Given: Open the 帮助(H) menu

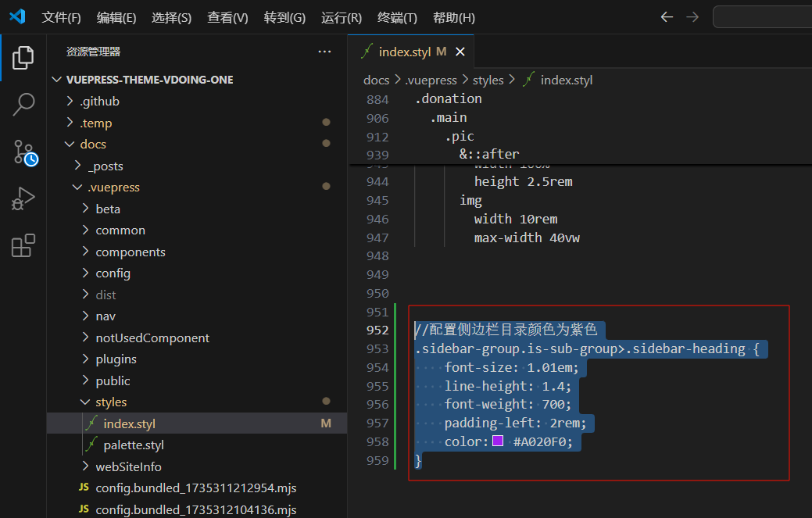Looking at the screenshot, I should coord(453,18).
